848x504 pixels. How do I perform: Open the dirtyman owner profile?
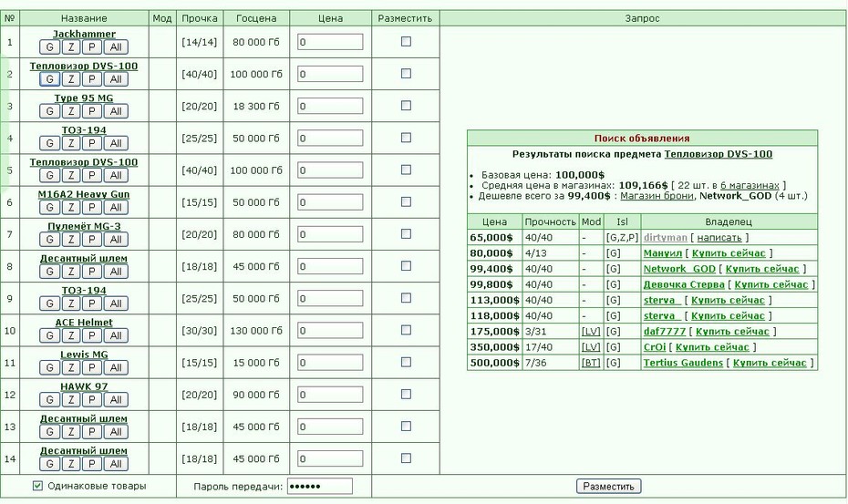pyautogui.click(x=666, y=237)
